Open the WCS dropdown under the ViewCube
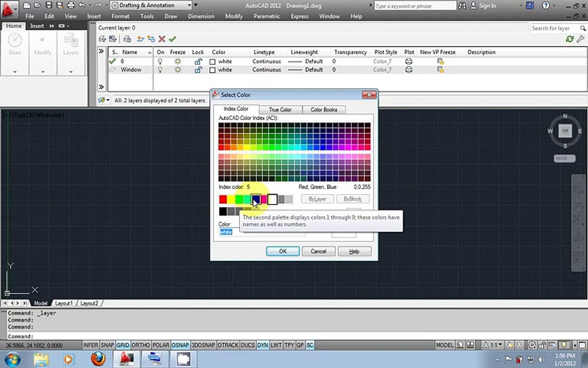The height and width of the screenshot is (368, 588). (x=565, y=158)
